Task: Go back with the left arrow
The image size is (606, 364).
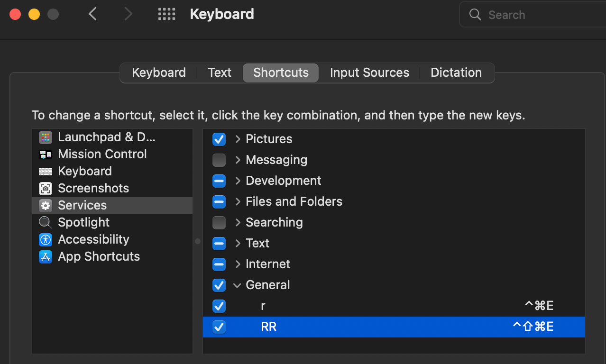Action: coord(93,14)
